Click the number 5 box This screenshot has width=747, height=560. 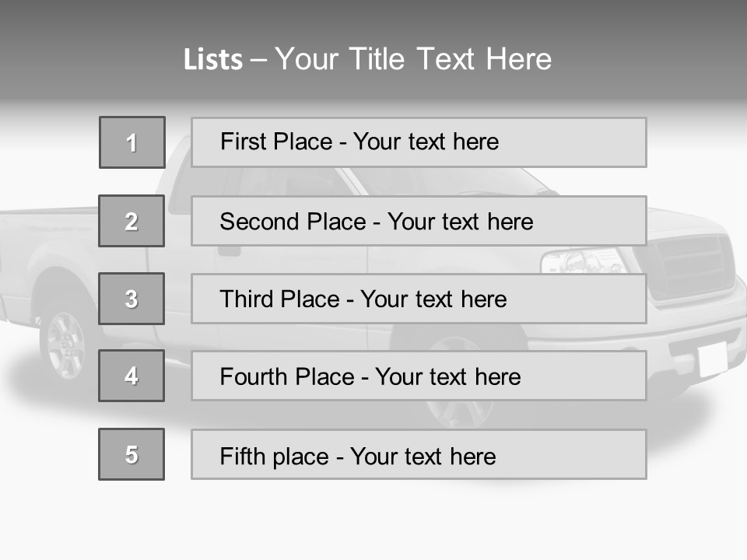(132, 454)
